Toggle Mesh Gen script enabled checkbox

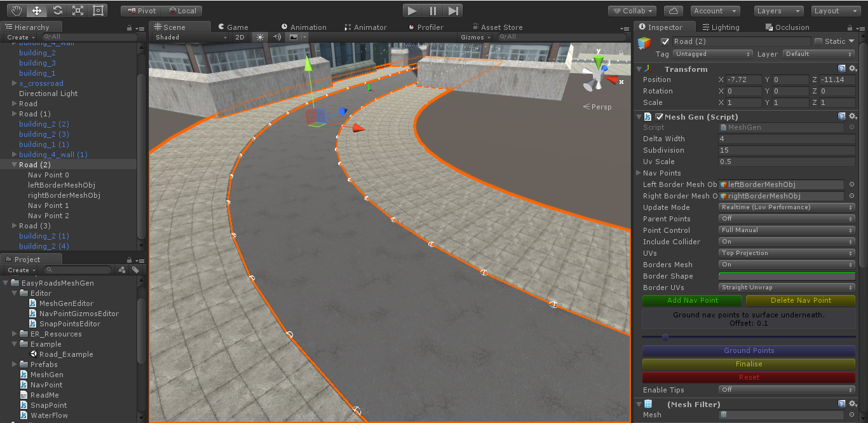(x=659, y=116)
